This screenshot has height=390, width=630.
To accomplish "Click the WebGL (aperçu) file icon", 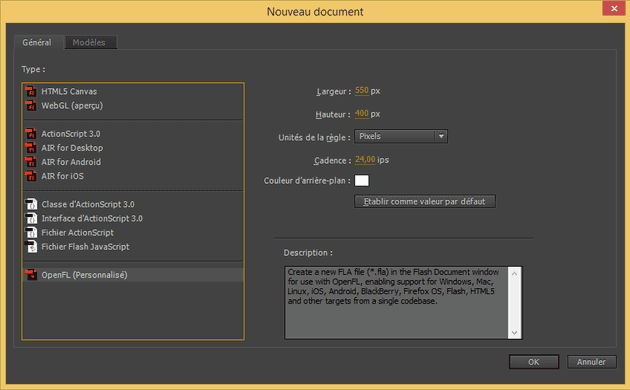I will [31, 106].
